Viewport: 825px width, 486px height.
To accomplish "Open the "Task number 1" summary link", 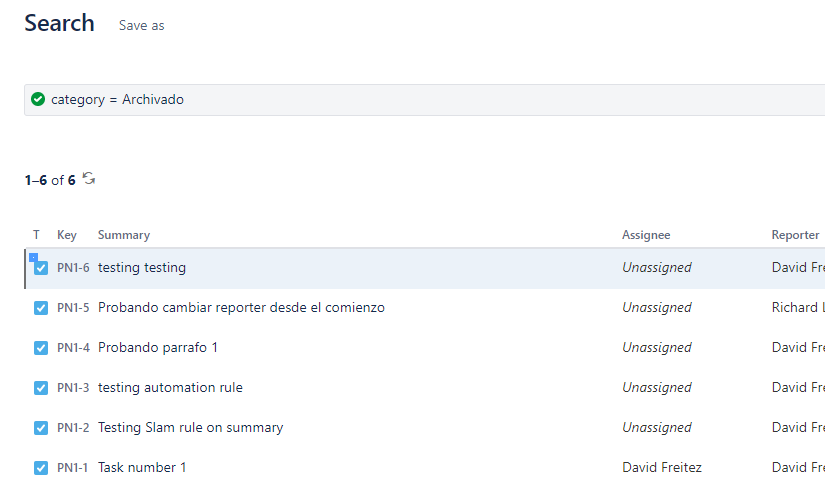I will 142,468.
